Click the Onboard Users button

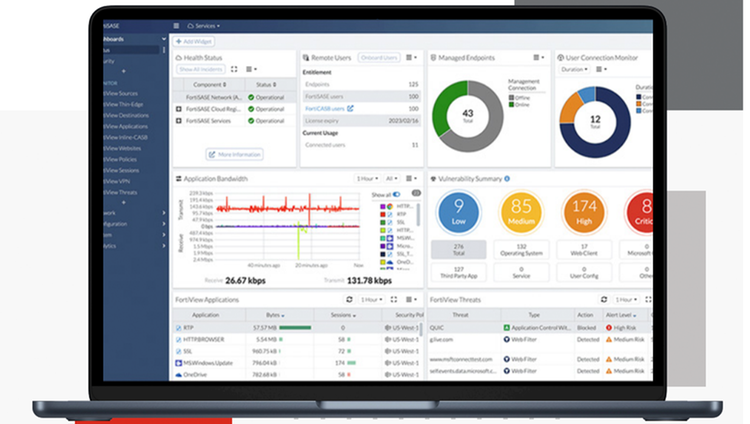click(x=379, y=57)
